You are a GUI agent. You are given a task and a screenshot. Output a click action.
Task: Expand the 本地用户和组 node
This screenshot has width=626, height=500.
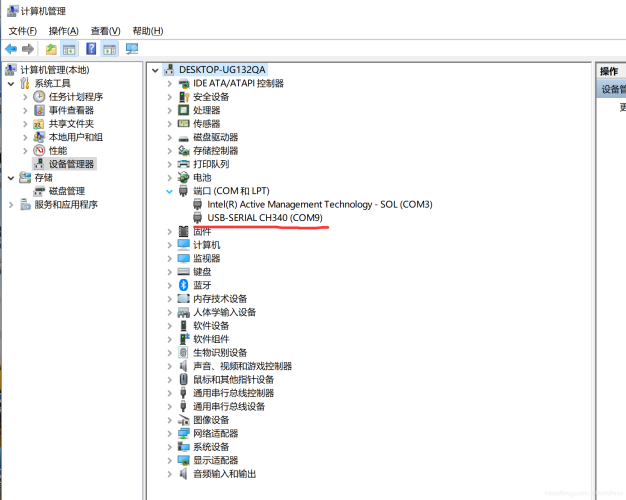pyautogui.click(x=25, y=137)
